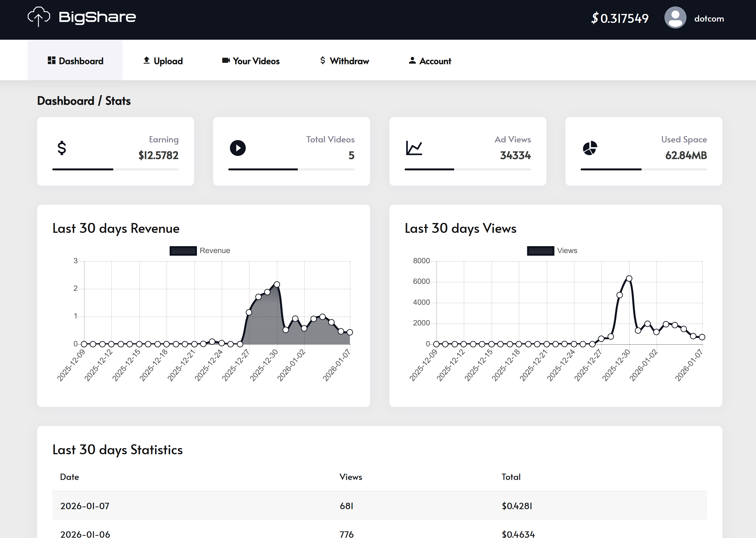The image size is (756, 538).
Task: Click the Last 30 days Revenue heading
Action: pos(116,229)
